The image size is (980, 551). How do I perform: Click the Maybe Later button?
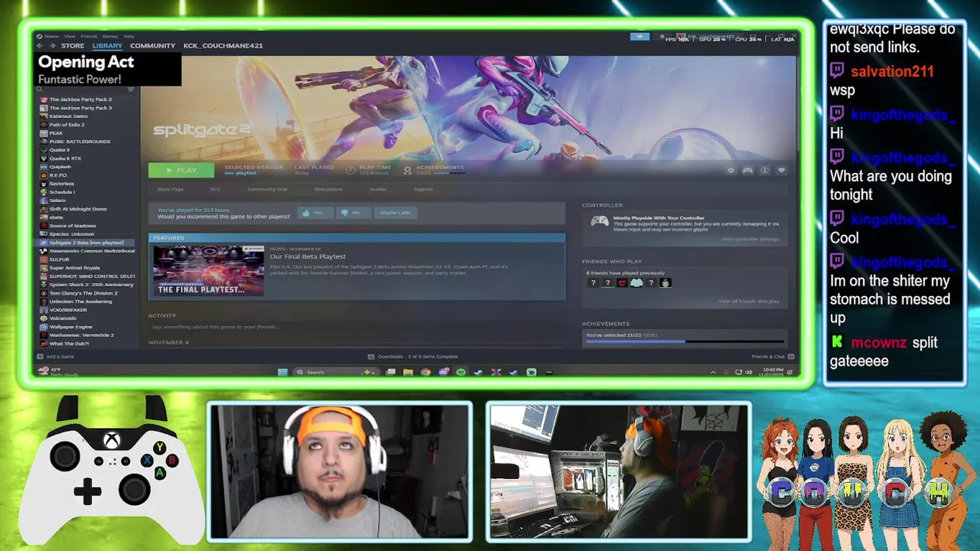[x=395, y=213]
